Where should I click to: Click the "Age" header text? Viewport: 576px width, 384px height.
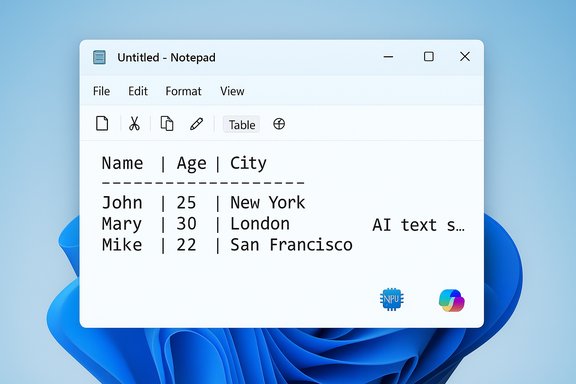pyautogui.click(x=191, y=164)
